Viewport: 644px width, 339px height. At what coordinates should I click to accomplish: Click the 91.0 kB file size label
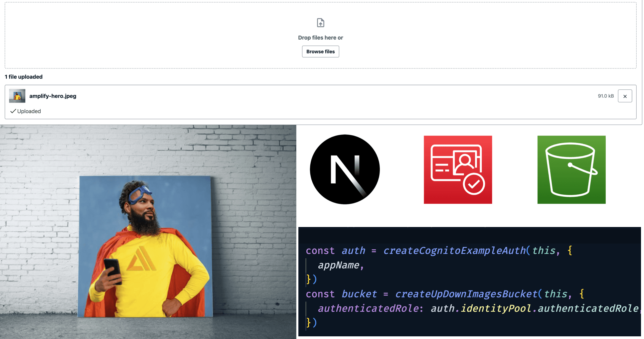(x=605, y=96)
